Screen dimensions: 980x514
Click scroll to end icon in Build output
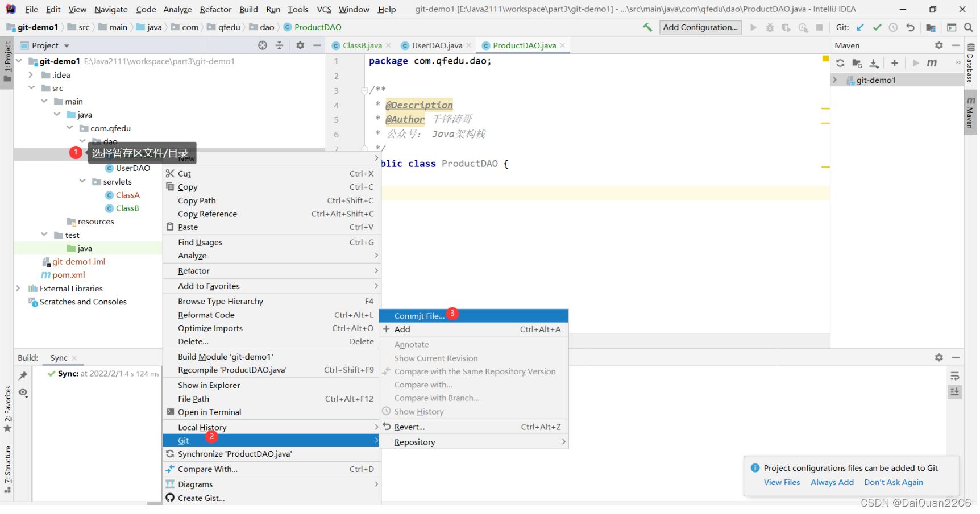pyautogui.click(x=954, y=392)
